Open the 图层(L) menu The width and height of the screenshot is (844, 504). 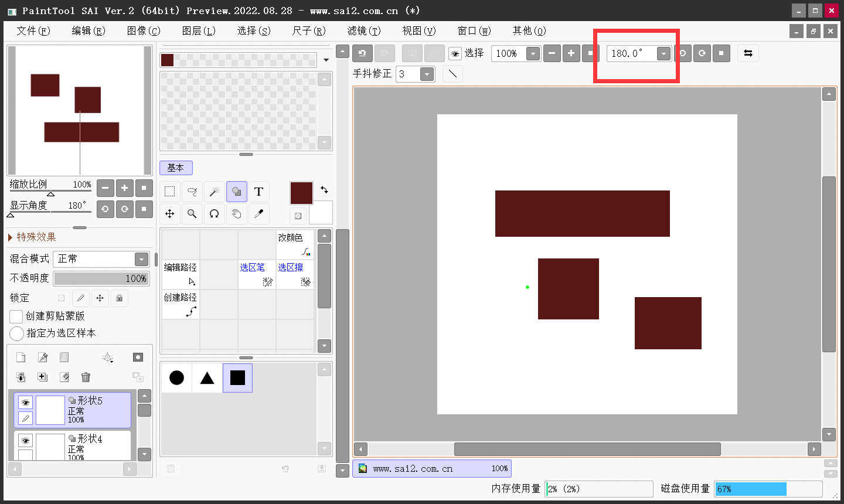click(x=199, y=30)
